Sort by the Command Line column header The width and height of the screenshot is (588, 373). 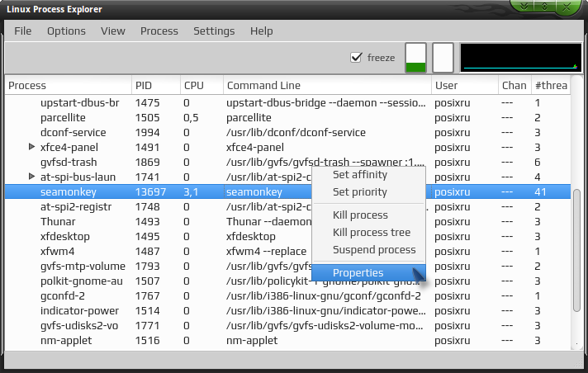click(x=327, y=86)
